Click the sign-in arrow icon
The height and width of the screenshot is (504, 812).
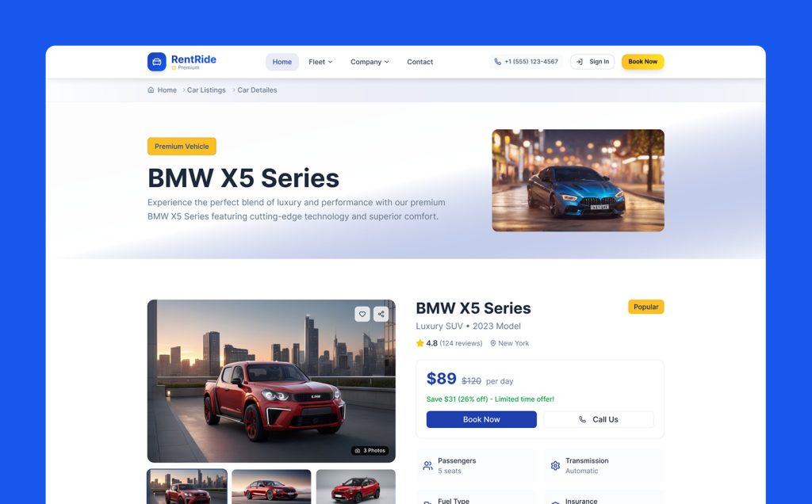click(580, 62)
